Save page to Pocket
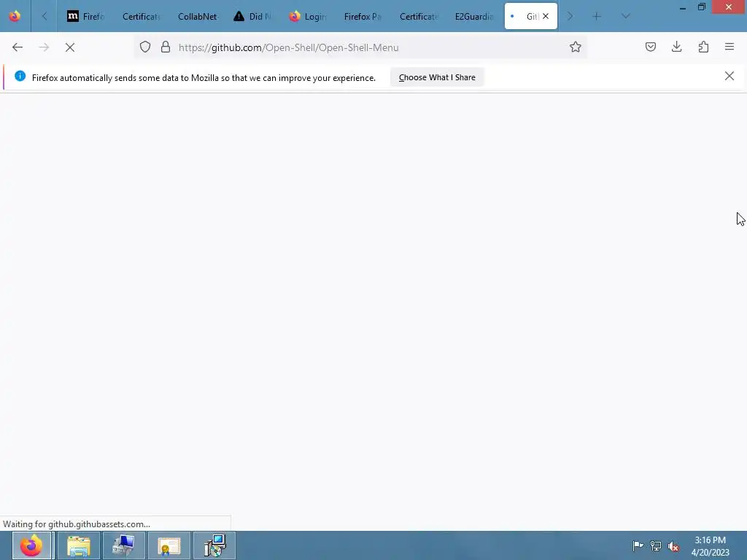Viewport: 747px width, 560px height. [x=651, y=47]
